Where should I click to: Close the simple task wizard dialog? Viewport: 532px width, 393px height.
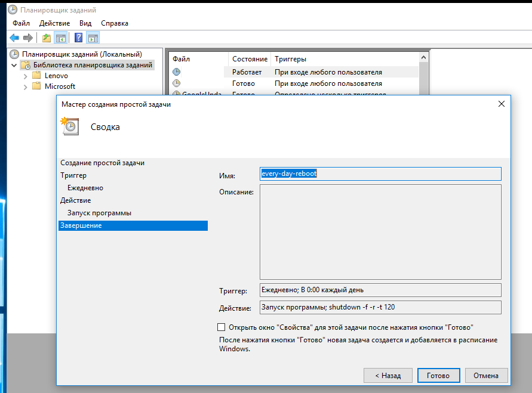502,104
